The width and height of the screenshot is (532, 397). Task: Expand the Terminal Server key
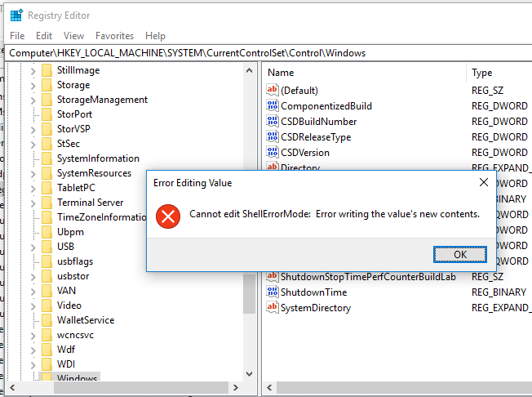click(x=33, y=203)
